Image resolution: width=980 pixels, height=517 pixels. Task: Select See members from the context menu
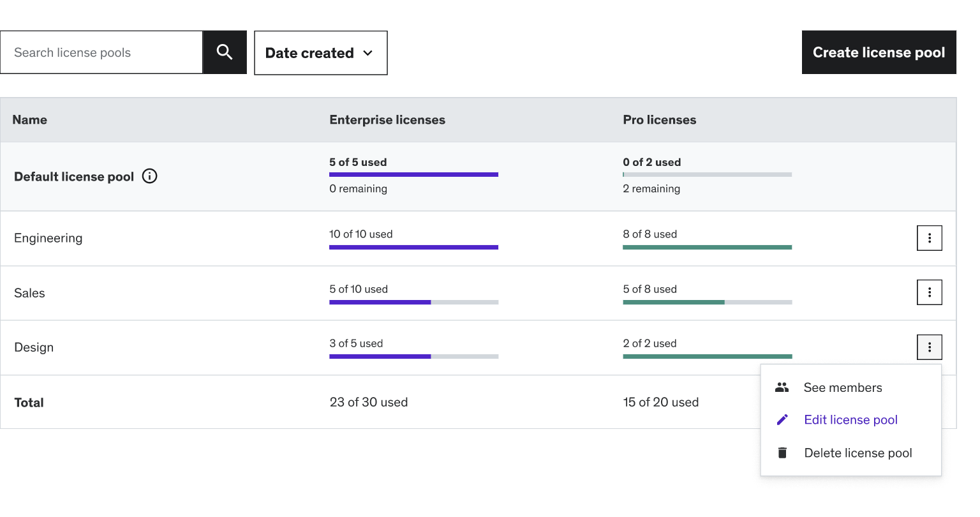(x=842, y=387)
